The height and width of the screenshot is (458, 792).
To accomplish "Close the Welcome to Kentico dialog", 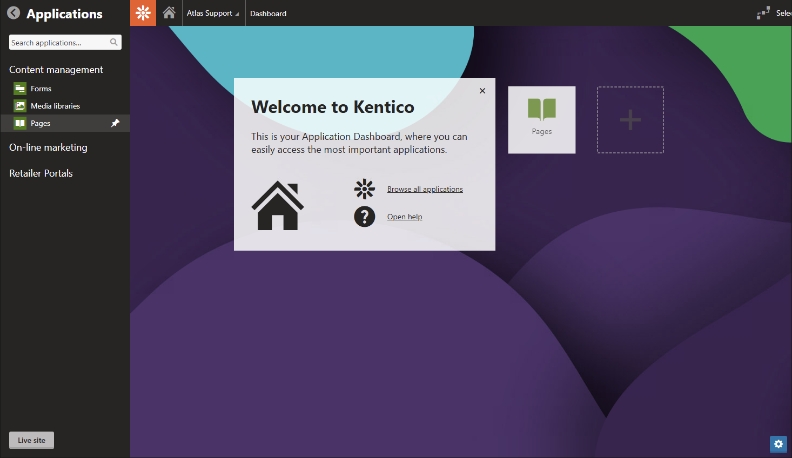I will (482, 91).
